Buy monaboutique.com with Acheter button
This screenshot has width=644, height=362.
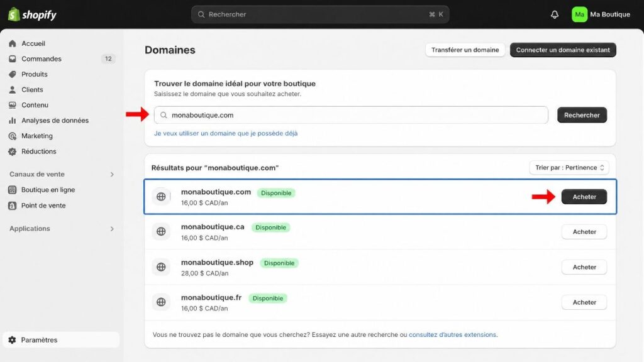584,197
